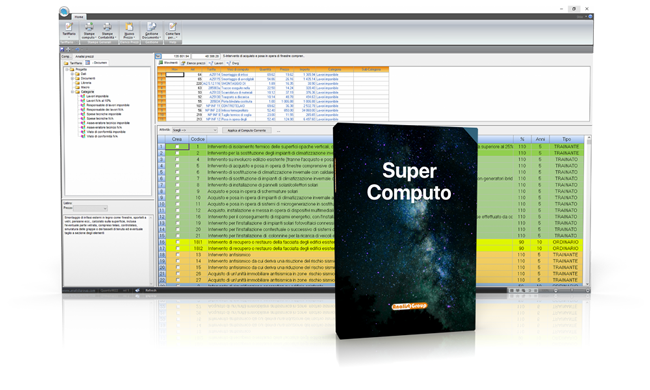Viewport: 650px width, 390px height.
Task: Switch to the Elenco prezzi tab
Action: coord(194,63)
